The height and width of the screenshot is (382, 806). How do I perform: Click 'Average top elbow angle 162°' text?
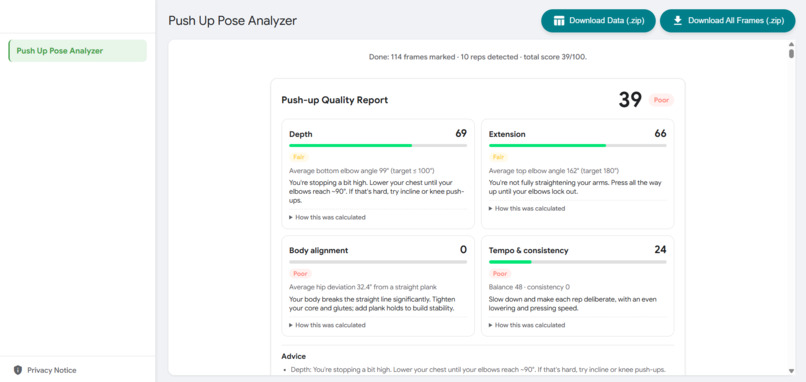553,170
